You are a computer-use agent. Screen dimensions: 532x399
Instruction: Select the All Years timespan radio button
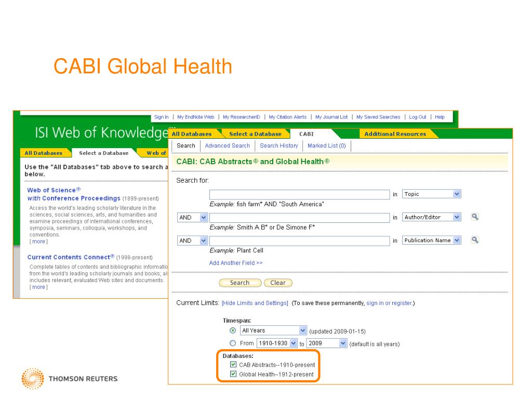(x=233, y=330)
